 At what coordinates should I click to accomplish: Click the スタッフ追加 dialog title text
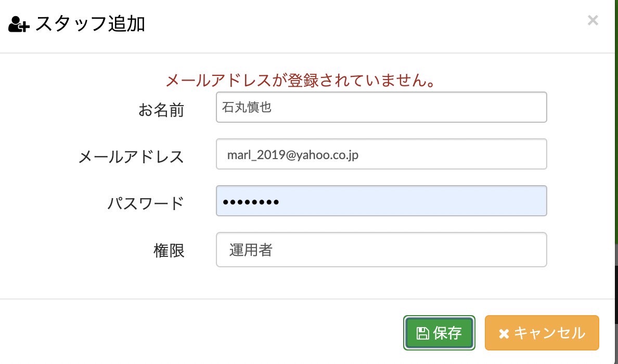pos(91,24)
